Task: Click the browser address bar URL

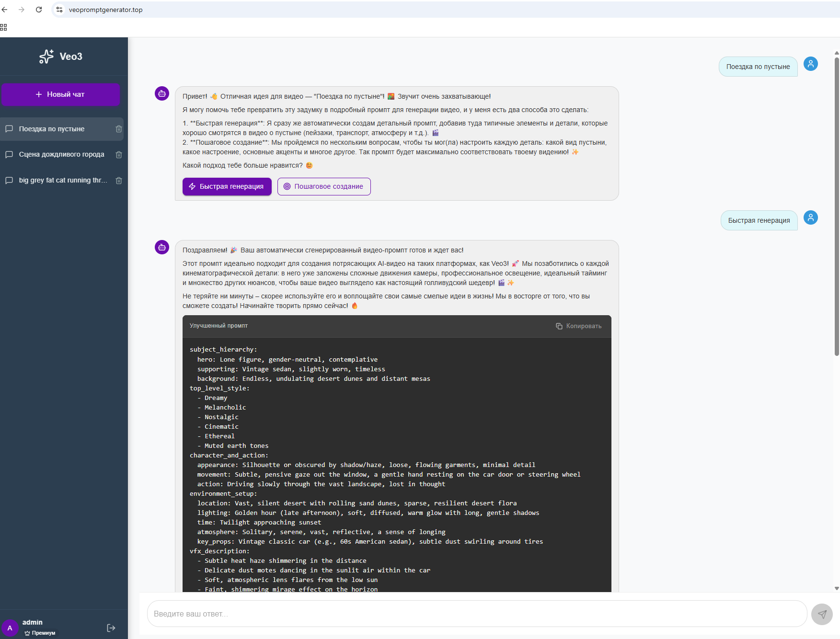Action: [105, 10]
